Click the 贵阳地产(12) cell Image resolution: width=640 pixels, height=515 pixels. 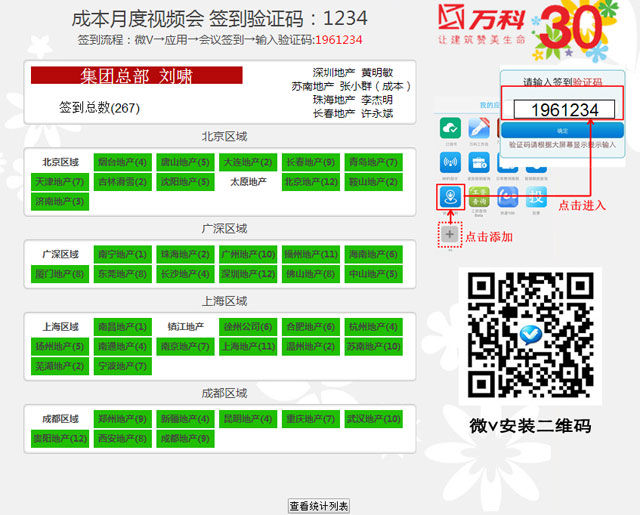[x=60, y=439]
